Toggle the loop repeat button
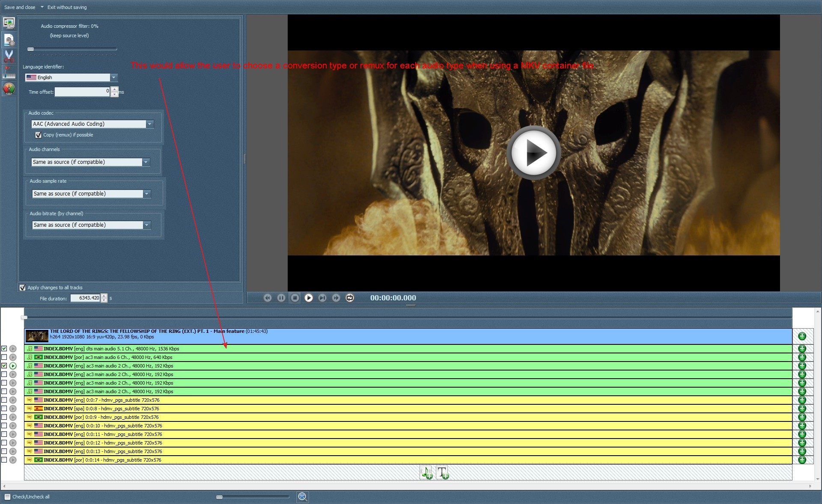This screenshot has width=822, height=504. click(350, 298)
